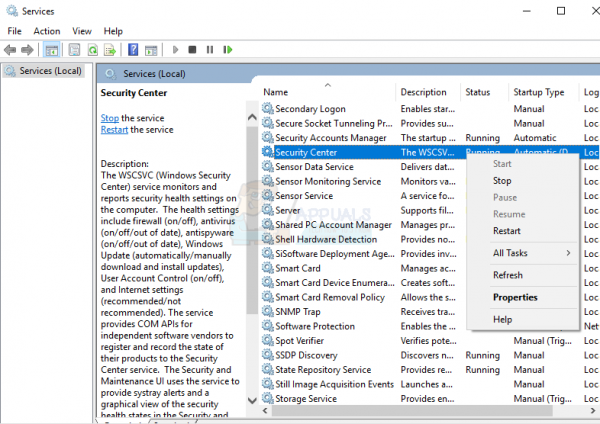Click the services list horizontal scrollbar thumb
The width and height of the screenshot is (600, 424).
412,411
